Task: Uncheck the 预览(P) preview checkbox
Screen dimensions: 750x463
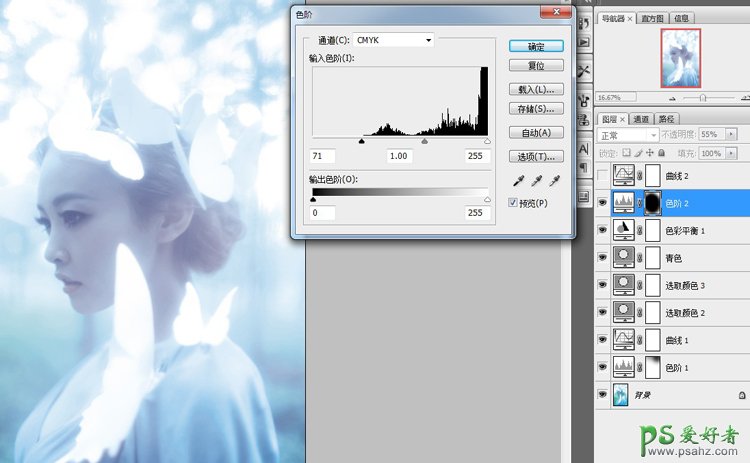Action: coord(514,203)
